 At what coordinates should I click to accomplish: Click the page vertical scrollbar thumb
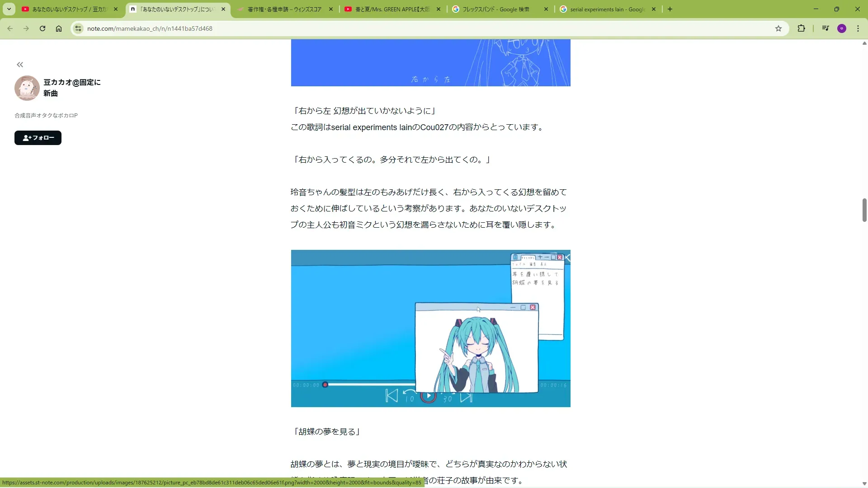[864, 210]
